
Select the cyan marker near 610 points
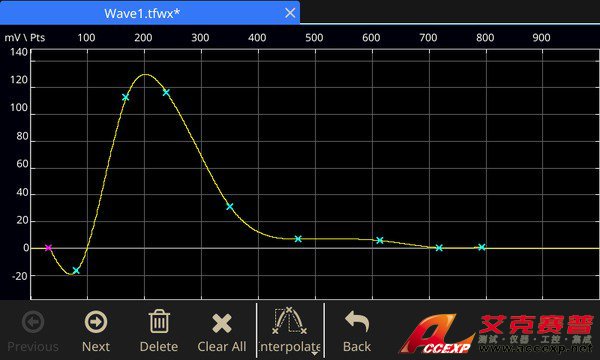380,240
